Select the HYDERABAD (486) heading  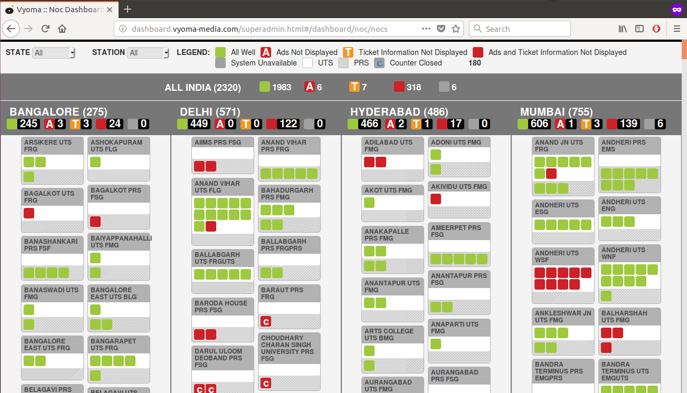tap(399, 112)
